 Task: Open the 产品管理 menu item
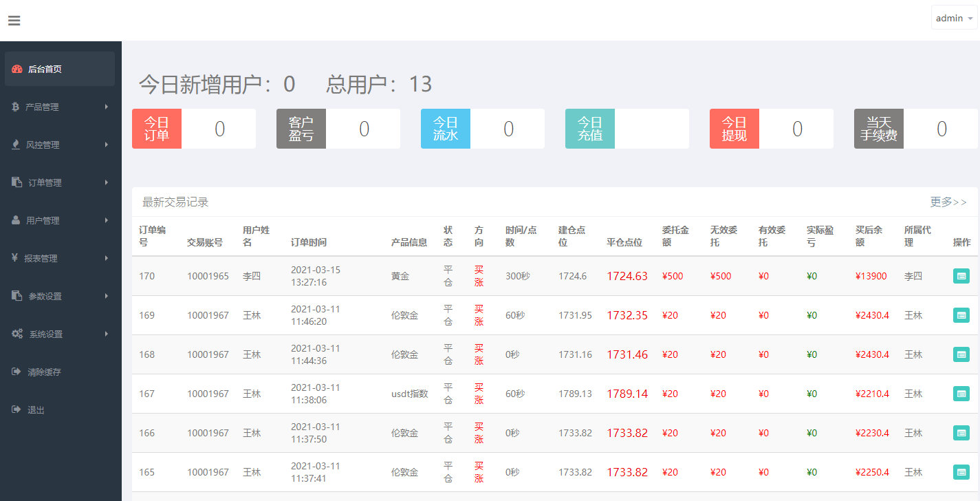click(60, 107)
